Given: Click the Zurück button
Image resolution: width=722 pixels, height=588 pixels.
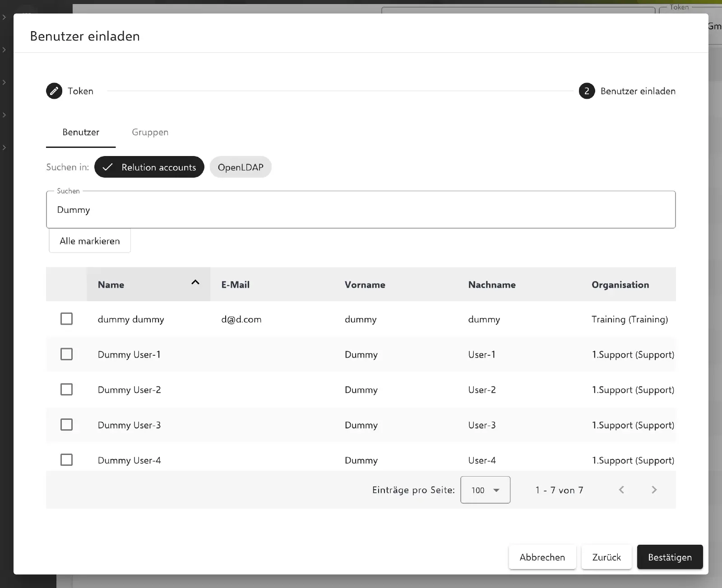Looking at the screenshot, I should (606, 557).
